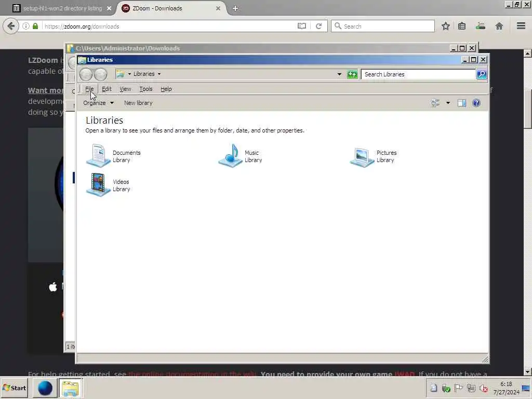Click muted speaker icon in tray
This screenshot has height=399, width=532.
click(484, 388)
